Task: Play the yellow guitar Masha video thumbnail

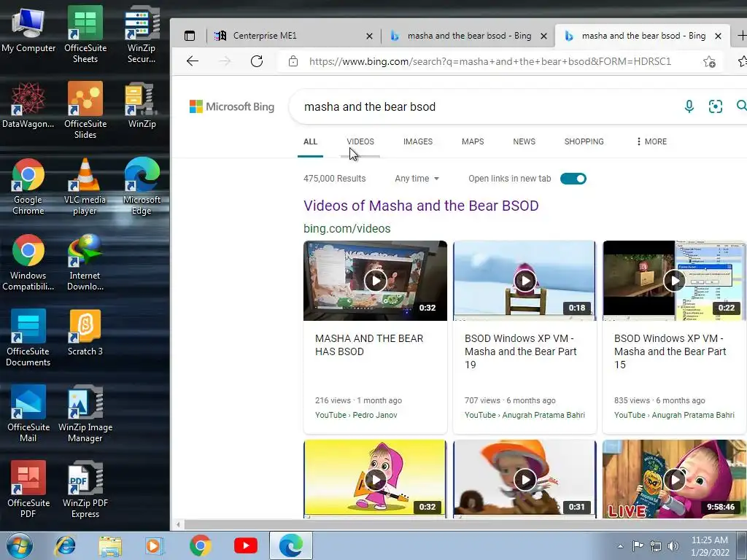Action: click(376, 478)
